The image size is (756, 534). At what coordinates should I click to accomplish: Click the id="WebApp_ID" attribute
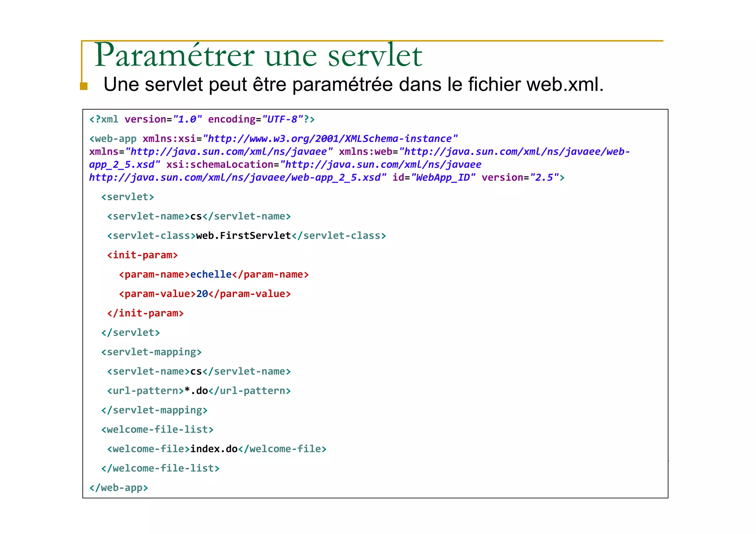coord(434,178)
